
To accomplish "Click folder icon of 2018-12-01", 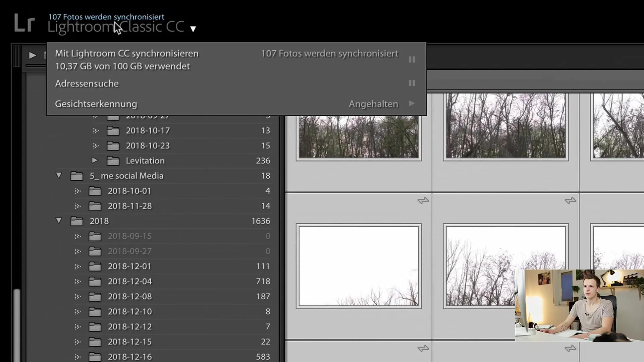I will coord(95,266).
